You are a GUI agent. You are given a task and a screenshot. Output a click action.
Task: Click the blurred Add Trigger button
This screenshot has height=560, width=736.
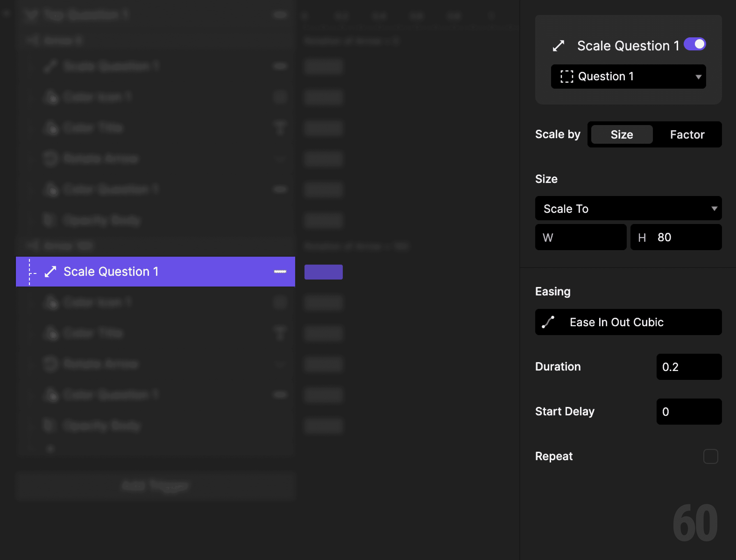156,486
